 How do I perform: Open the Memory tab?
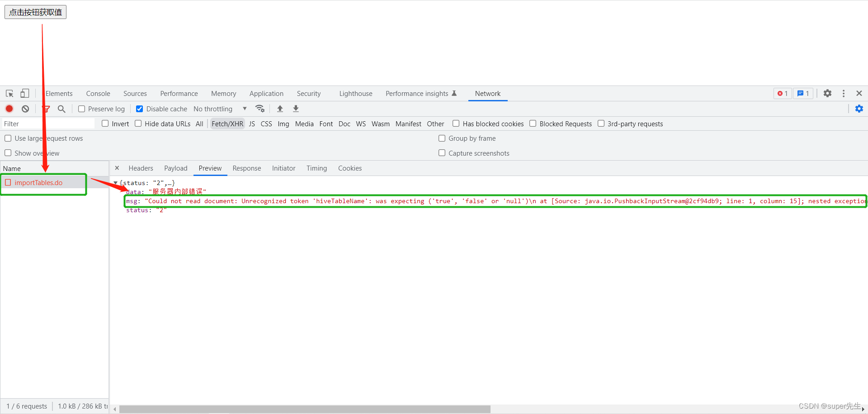[224, 93]
